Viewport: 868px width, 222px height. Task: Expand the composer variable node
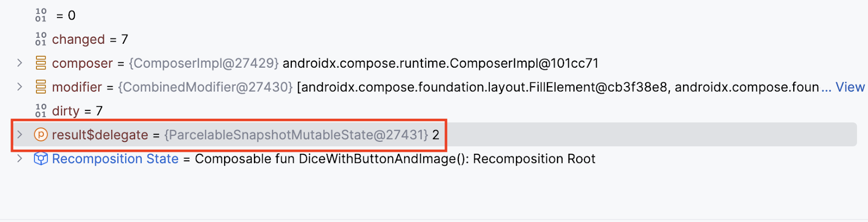tap(20, 63)
